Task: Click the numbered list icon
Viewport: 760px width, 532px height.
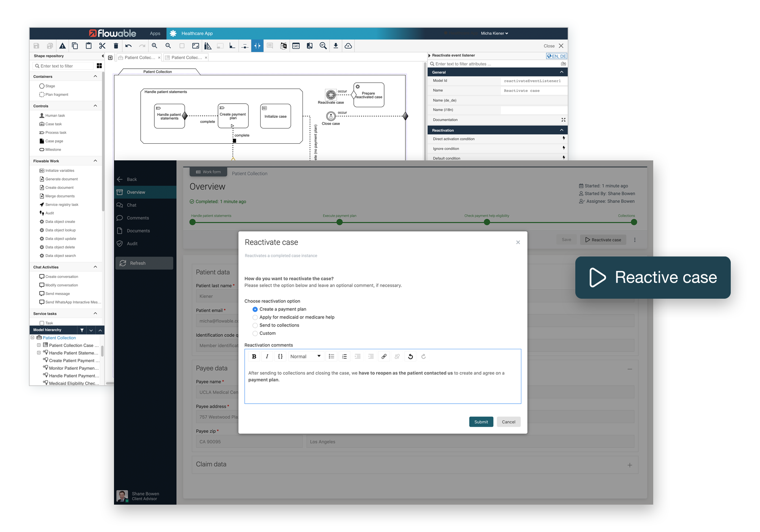Action: 345,356
